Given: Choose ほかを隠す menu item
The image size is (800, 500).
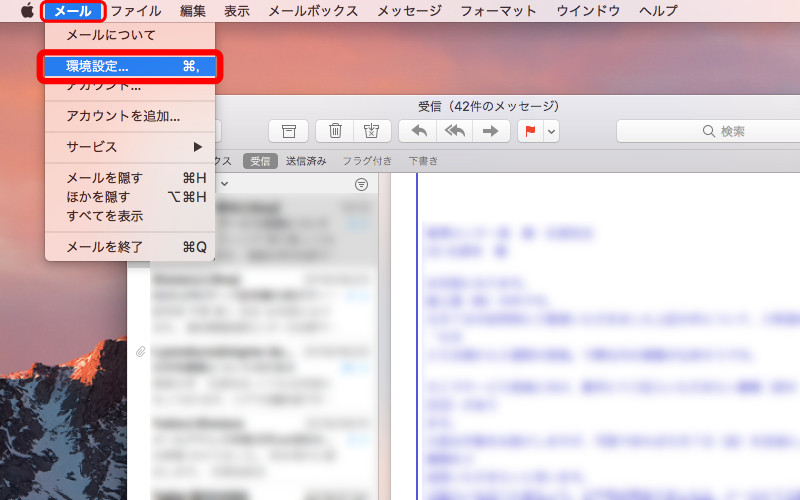Looking at the screenshot, I should point(130,197).
